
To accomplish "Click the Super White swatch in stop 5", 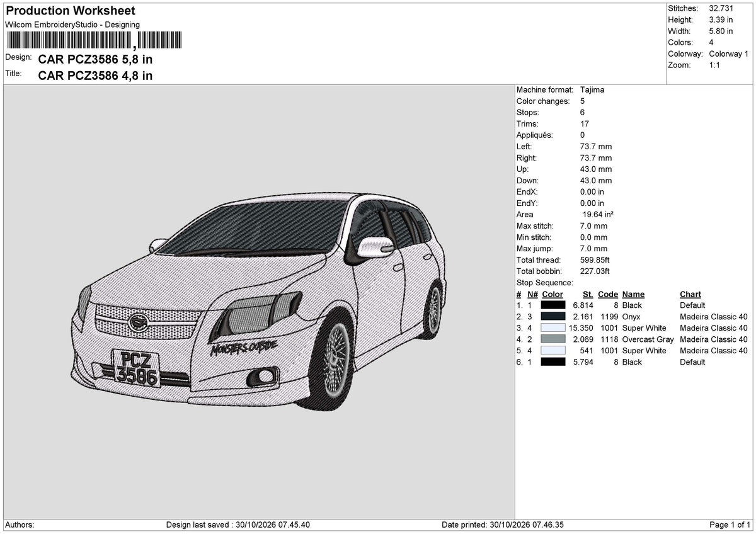I will 553,351.
